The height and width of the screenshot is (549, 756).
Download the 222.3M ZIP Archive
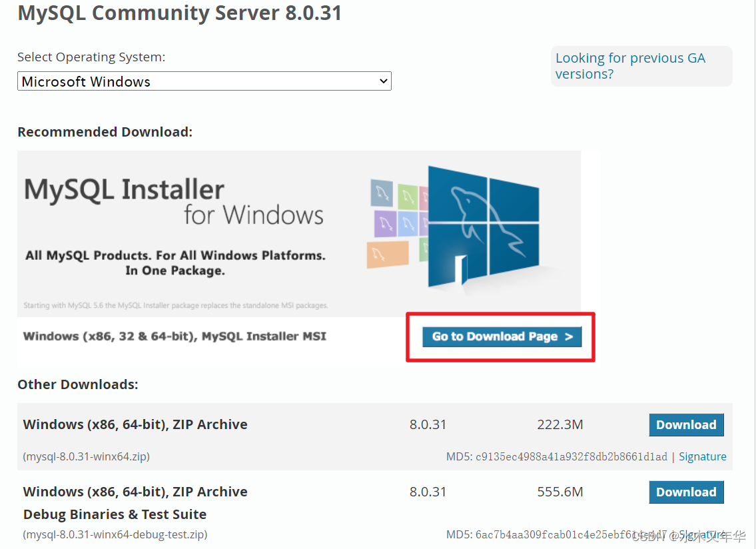pyautogui.click(x=686, y=425)
